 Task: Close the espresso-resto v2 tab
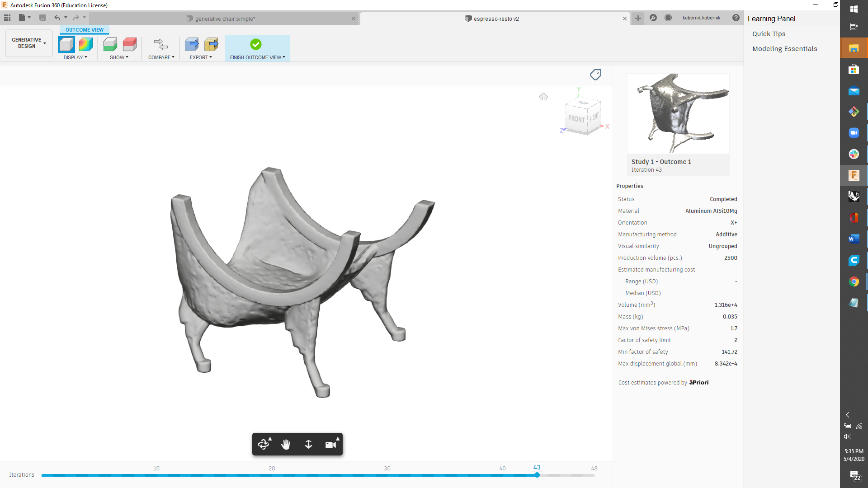(625, 19)
